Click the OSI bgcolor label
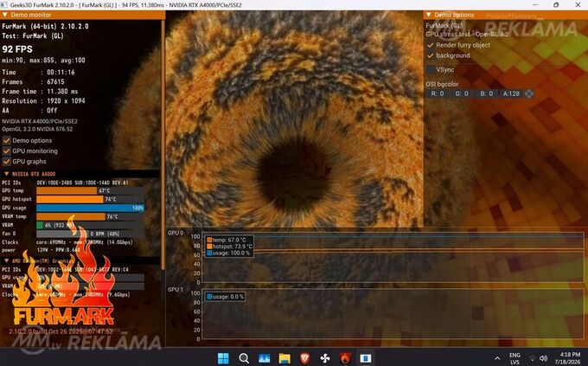 coord(442,84)
